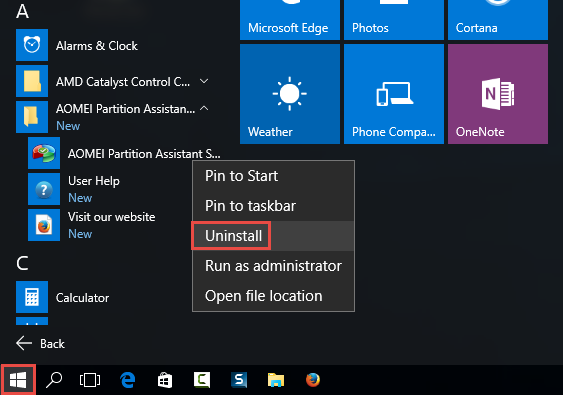Choose Pin to Start in the context menu

point(274,176)
